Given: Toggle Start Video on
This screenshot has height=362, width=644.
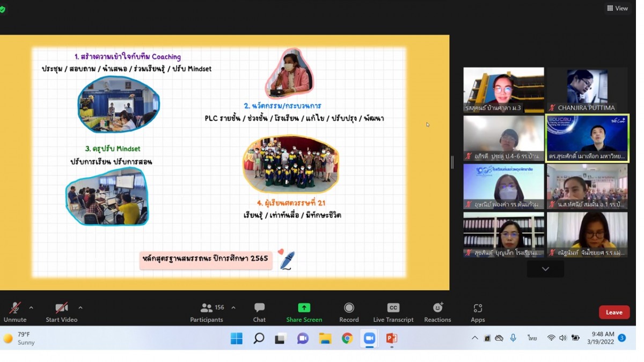Looking at the screenshot, I should point(61,312).
